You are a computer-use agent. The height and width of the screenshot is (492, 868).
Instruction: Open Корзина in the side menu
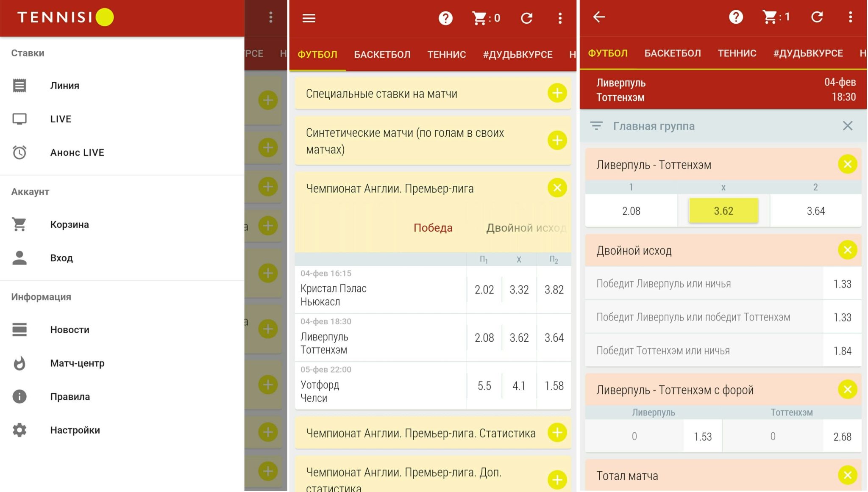[122, 224]
